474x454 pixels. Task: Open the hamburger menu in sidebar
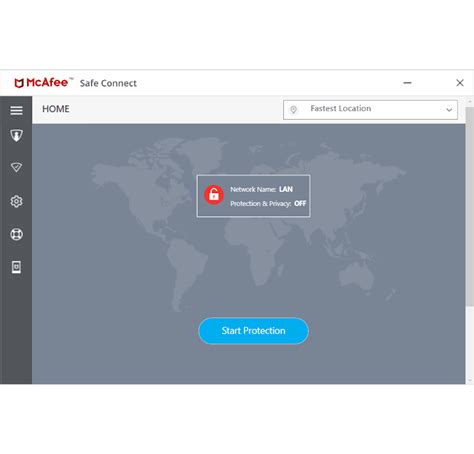[16, 110]
